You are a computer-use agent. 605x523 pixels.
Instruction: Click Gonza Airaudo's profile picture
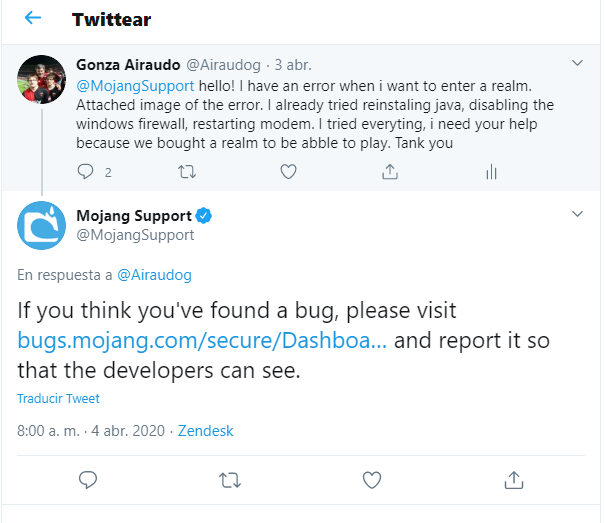(42, 79)
